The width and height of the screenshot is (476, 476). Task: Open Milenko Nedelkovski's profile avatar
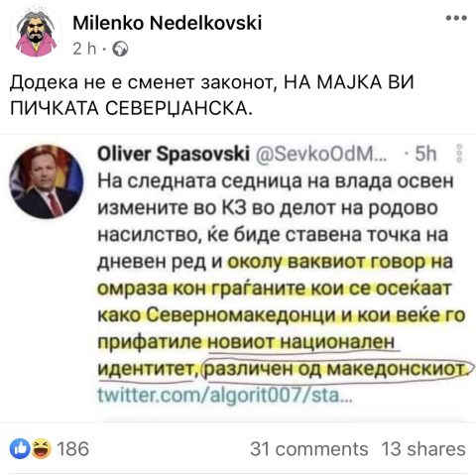click(x=37, y=33)
